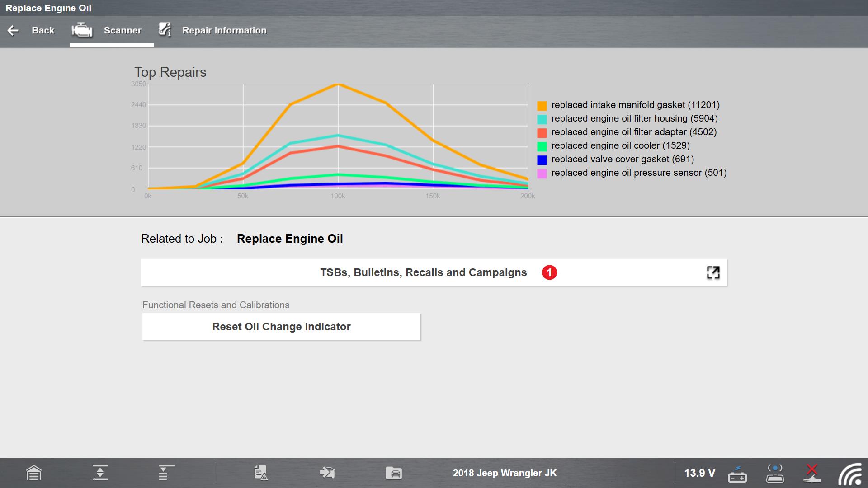
Task: Open the Scanner engine icon tab
Action: (82, 30)
